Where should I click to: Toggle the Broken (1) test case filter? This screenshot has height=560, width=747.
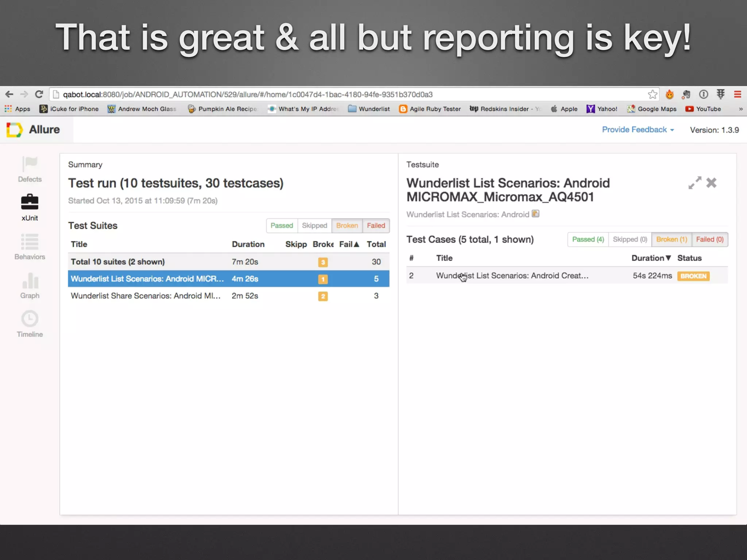[x=671, y=240]
